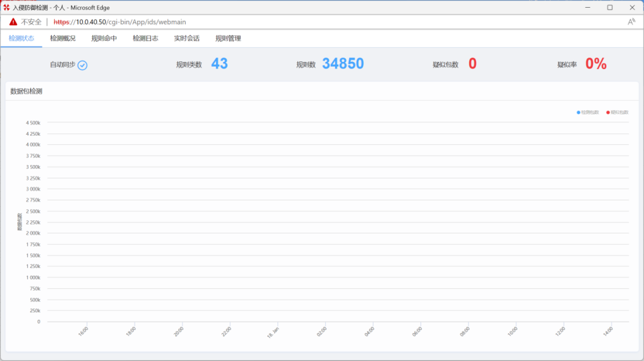This screenshot has width=644, height=361.
Task: Click the 4 500k y-axis label
Action: [33, 123]
